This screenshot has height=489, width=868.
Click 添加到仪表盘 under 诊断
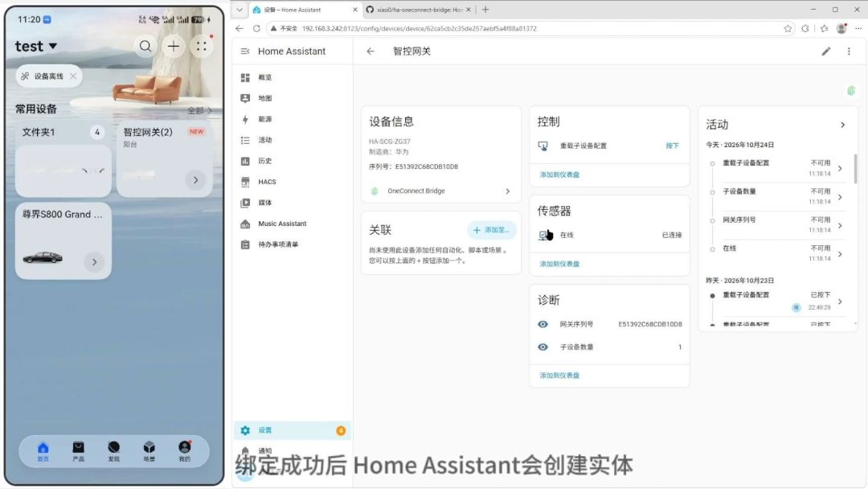[x=559, y=376]
